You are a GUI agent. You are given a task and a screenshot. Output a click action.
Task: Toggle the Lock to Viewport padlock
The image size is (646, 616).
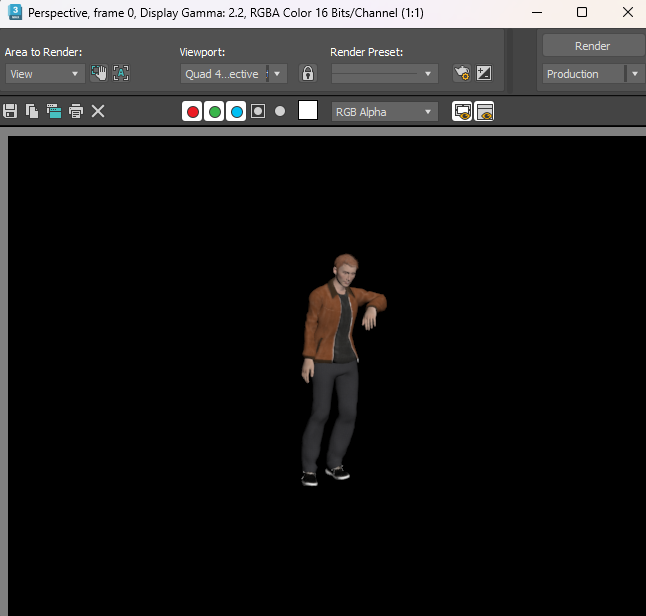[308, 73]
